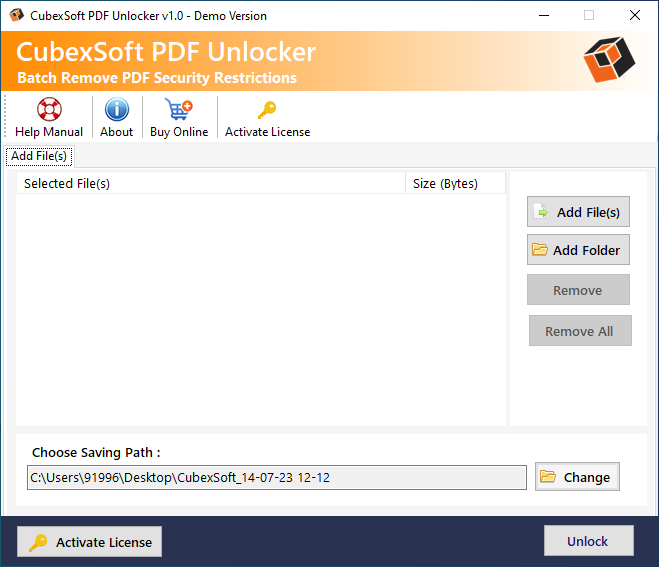This screenshot has height=567, width=659.
Task: Select the Add File(s) tab
Action: [x=39, y=156]
